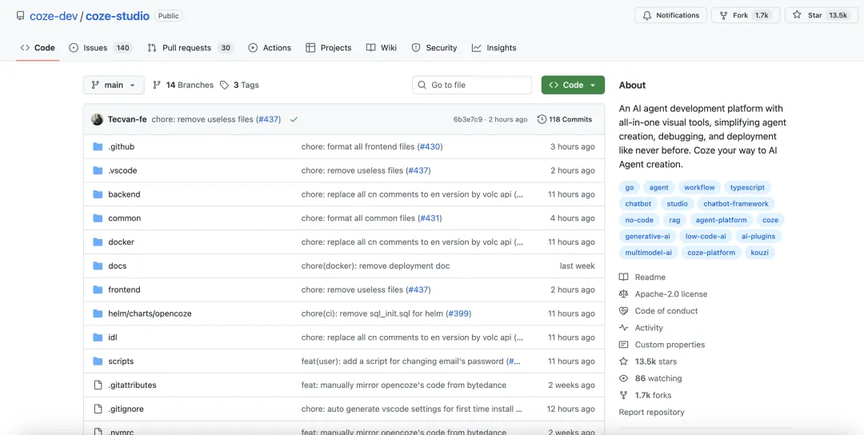Select the workflow topic tag
This screenshot has width=864, height=435.
coord(699,187)
